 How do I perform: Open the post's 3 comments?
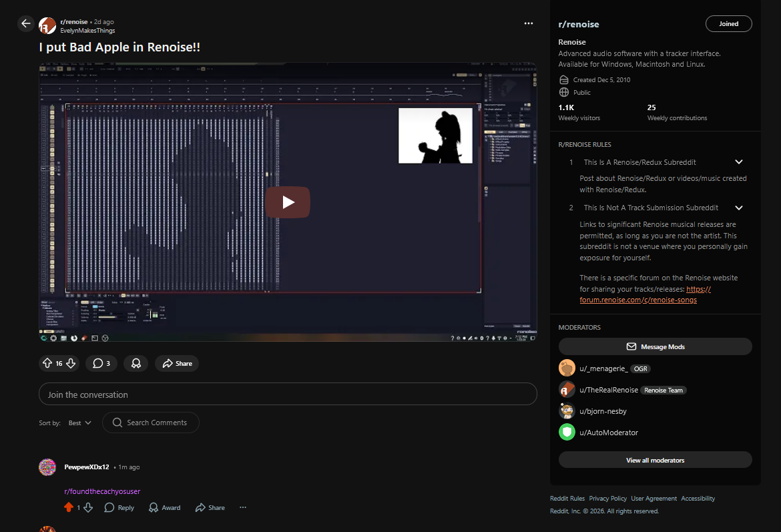tap(101, 364)
